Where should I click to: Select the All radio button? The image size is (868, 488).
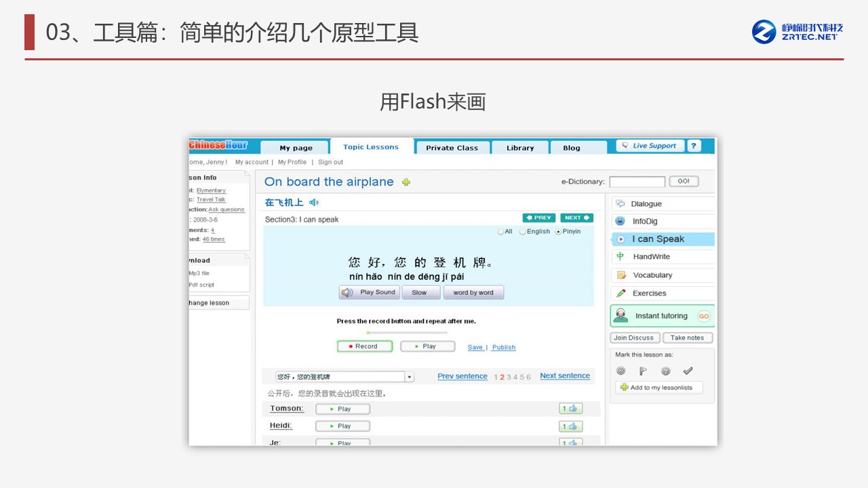tap(500, 232)
